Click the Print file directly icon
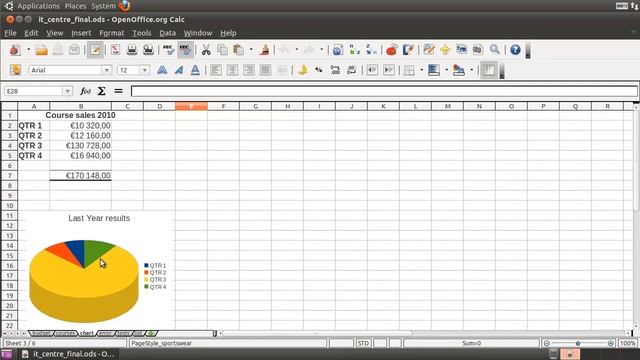 132,50
